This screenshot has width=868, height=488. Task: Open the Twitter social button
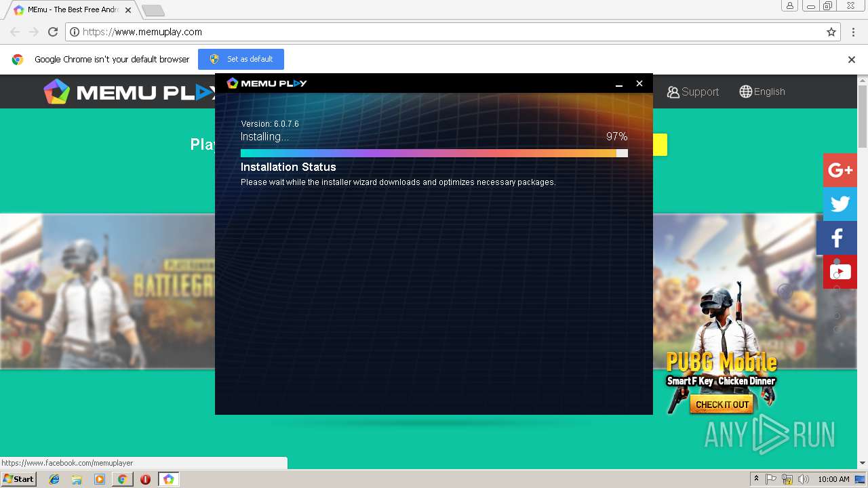840,204
